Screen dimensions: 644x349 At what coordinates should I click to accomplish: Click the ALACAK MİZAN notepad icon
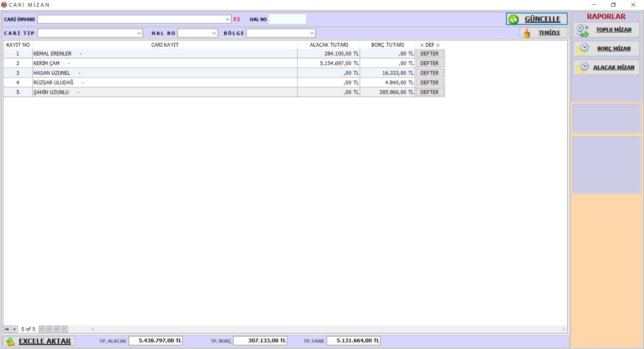tap(582, 68)
